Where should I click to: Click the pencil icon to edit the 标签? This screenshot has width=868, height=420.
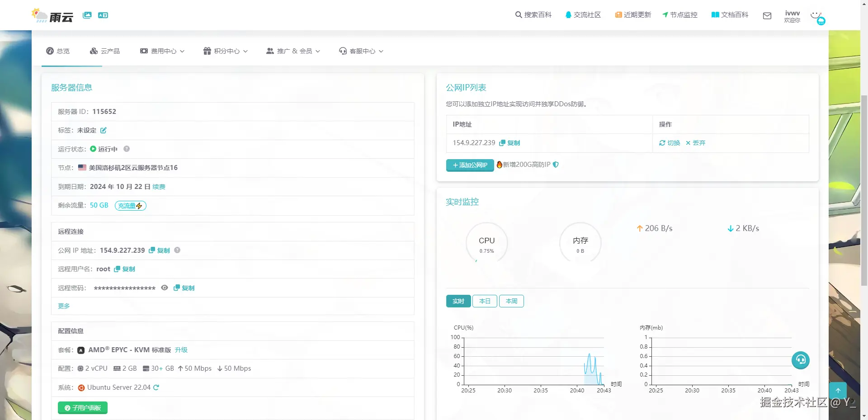(104, 130)
